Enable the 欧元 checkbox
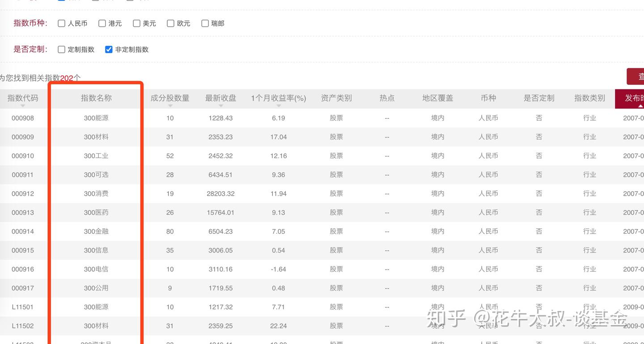This screenshot has height=344, width=644. 170,23
